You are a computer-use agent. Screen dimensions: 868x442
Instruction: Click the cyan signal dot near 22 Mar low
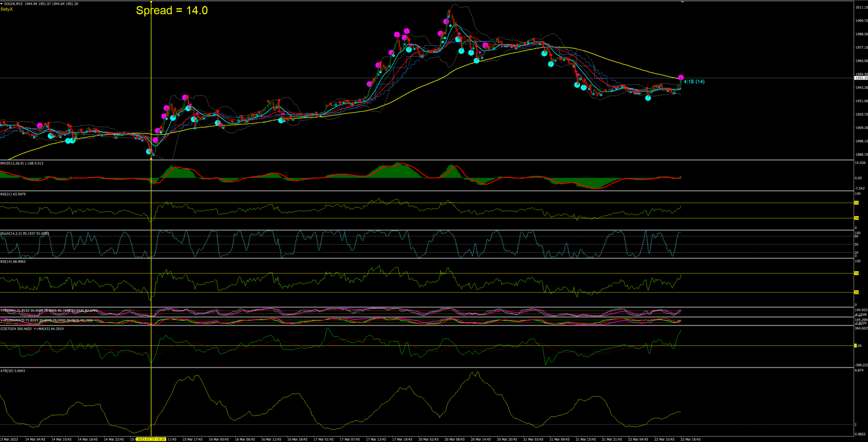(648, 98)
